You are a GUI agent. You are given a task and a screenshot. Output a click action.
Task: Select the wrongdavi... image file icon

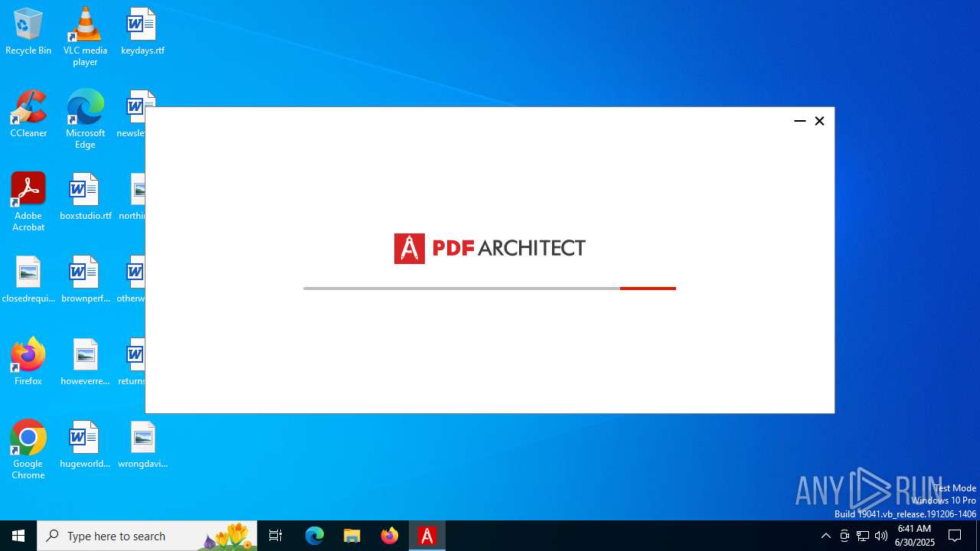tap(142, 445)
